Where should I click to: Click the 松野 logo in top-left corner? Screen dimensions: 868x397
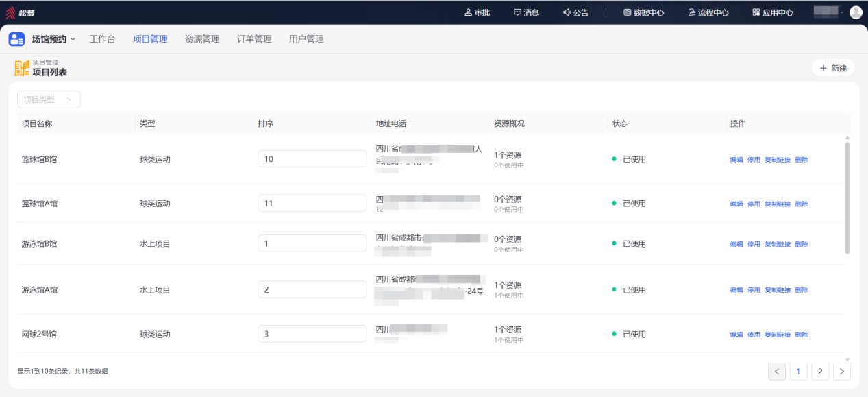click(x=21, y=12)
